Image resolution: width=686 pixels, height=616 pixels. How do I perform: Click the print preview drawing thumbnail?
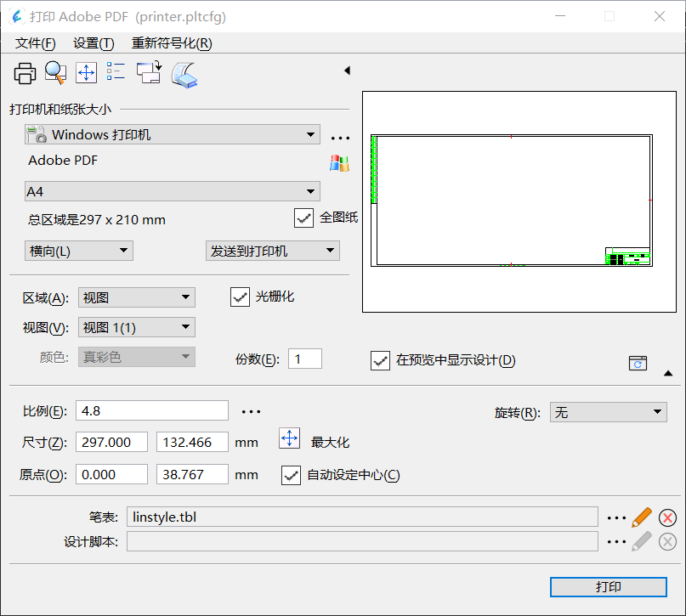point(519,201)
